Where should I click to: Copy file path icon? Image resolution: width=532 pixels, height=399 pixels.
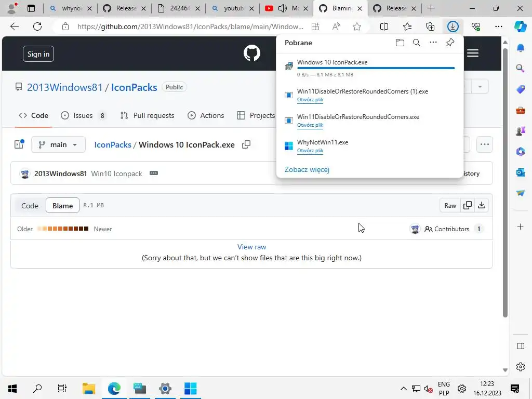pyautogui.click(x=246, y=145)
